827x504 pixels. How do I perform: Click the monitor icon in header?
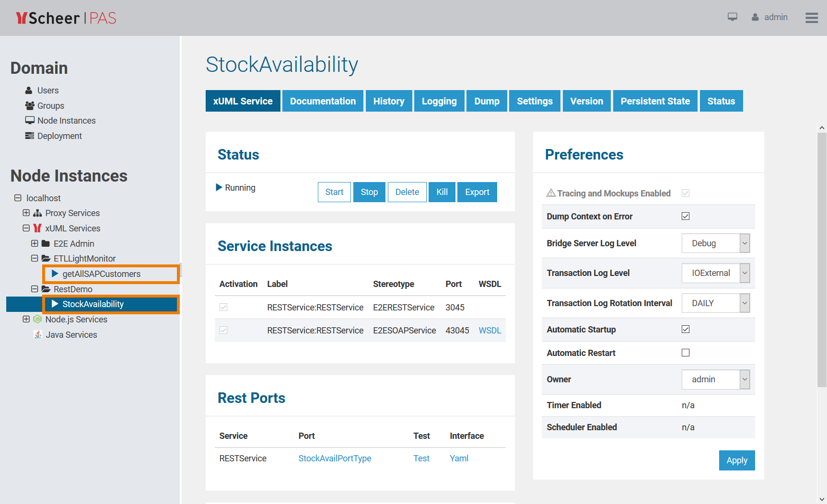[732, 17]
